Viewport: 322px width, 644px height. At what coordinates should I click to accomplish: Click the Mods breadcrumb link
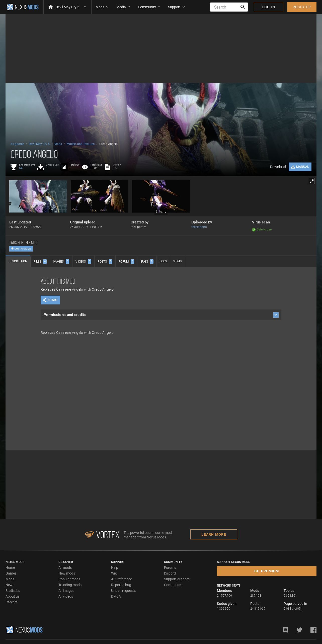(58, 144)
